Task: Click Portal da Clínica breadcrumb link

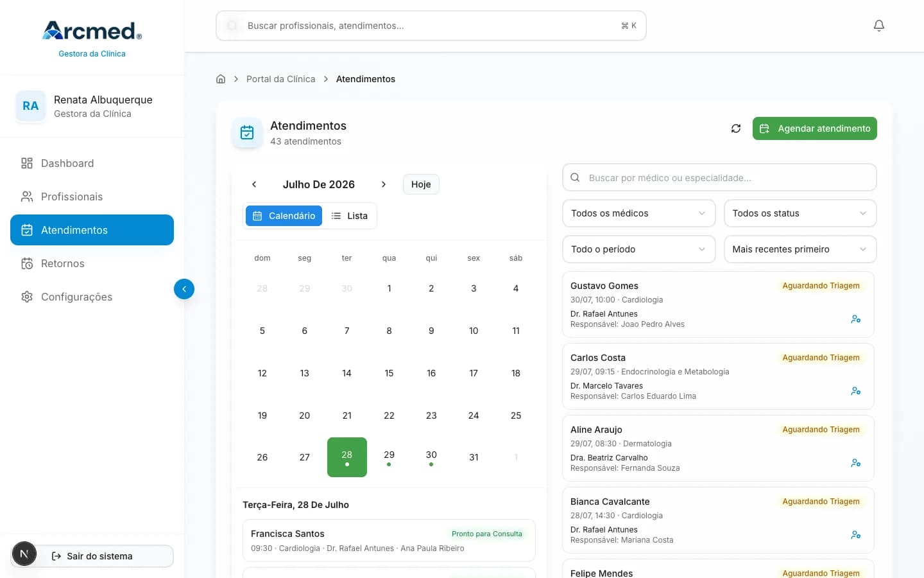Action: click(280, 79)
